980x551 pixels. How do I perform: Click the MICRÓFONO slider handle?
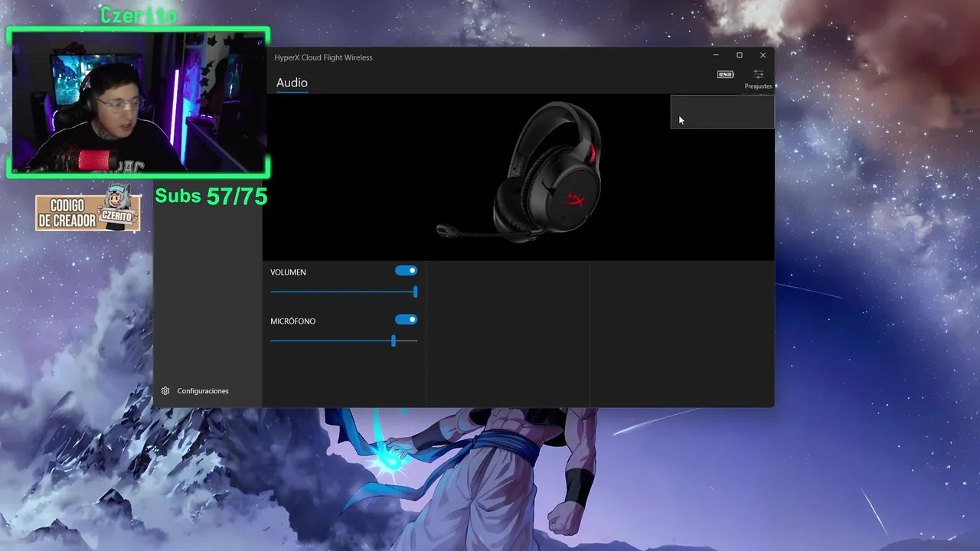click(x=394, y=341)
